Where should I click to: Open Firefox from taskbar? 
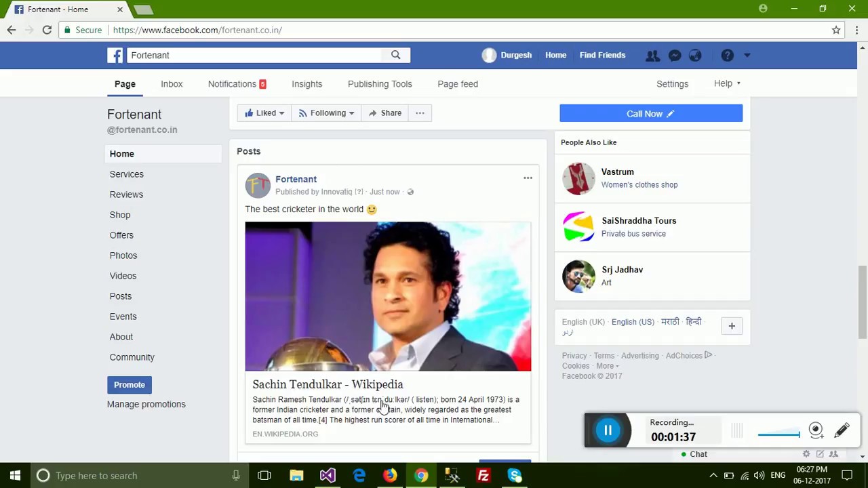point(390,476)
